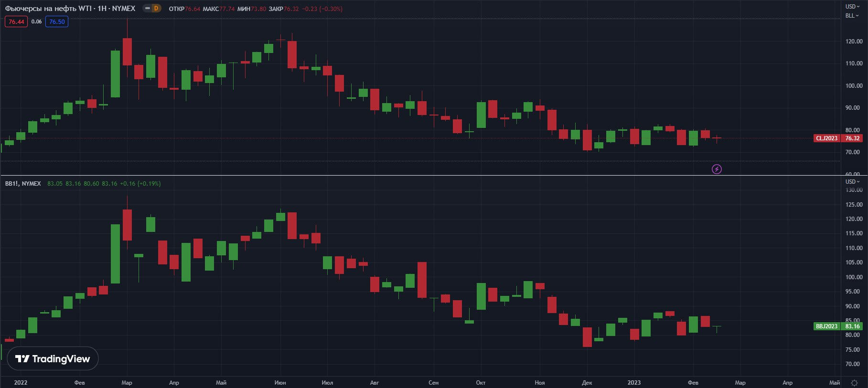Click the 2023 year mark on time axis
The image size is (868, 388).
(x=634, y=383)
